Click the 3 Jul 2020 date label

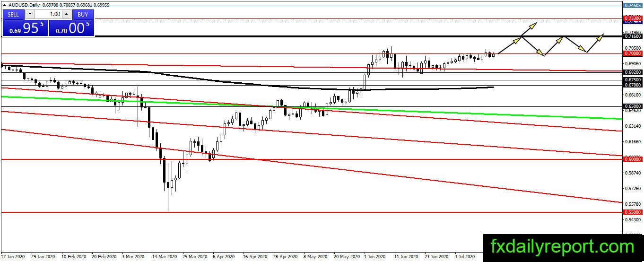[x=466, y=257]
